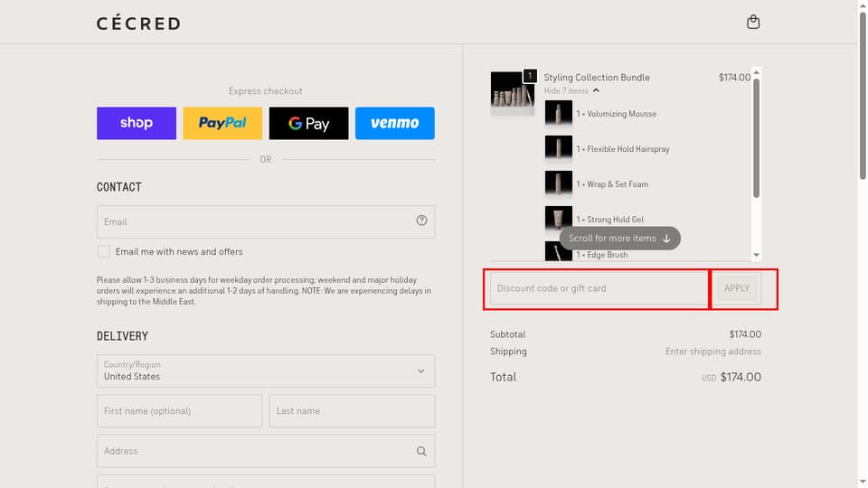Focus the Last name field
The image size is (868, 488).
click(352, 410)
